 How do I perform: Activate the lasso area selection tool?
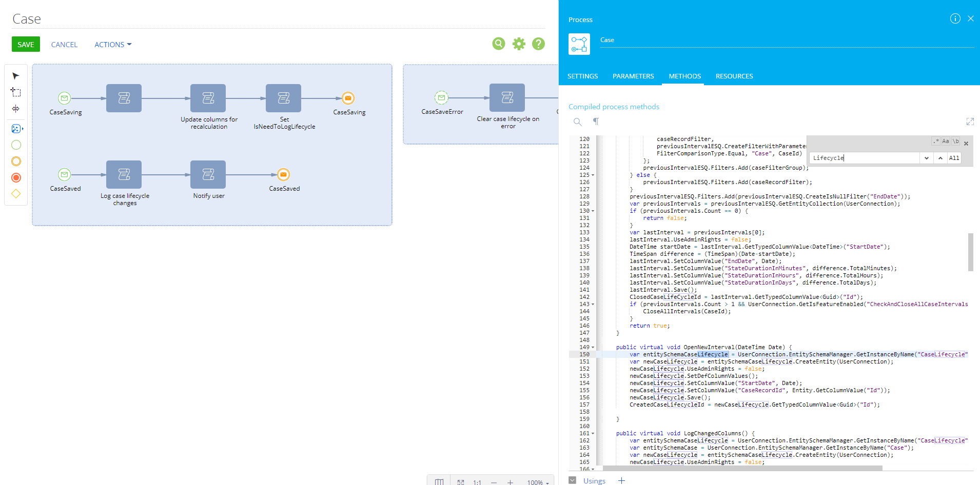16,92
